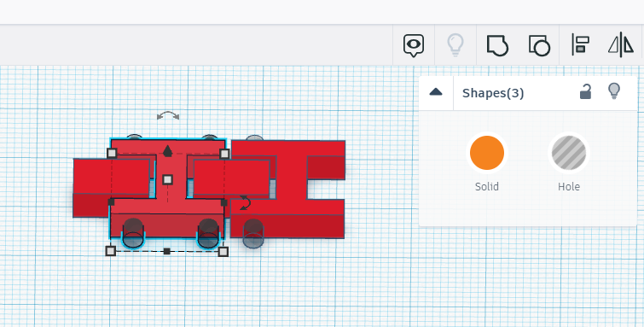Click the Shapes(3) panel title
This screenshot has width=644, height=327.
coord(493,93)
